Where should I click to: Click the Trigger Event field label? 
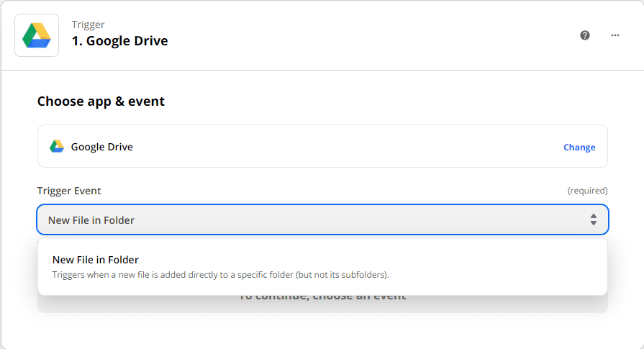(69, 191)
